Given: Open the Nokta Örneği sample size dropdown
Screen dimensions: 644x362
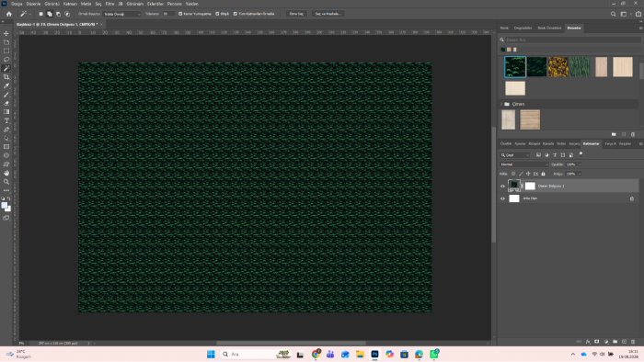Looking at the screenshot, I should point(122,14).
